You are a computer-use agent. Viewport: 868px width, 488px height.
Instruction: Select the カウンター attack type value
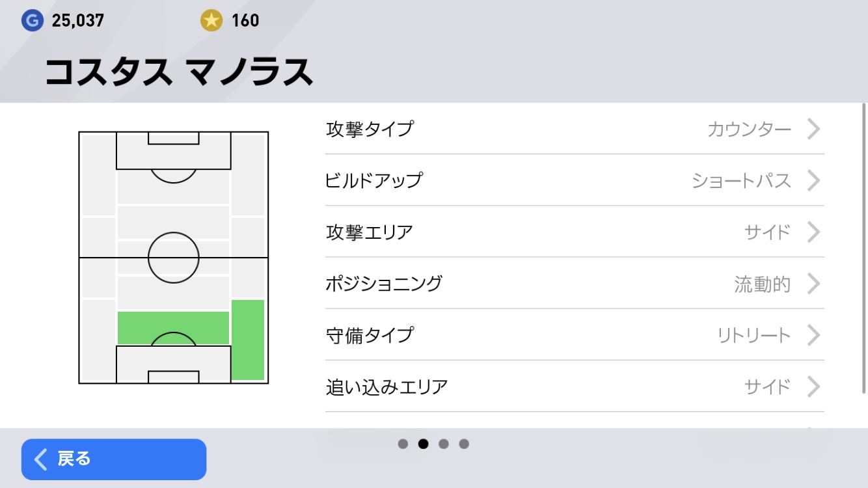pyautogui.click(x=749, y=129)
